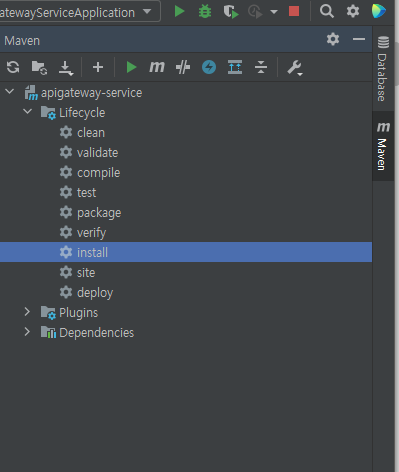Toggle Skip Tests mode lightning icon
Screen dimensions: 399x472
(209, 67)
